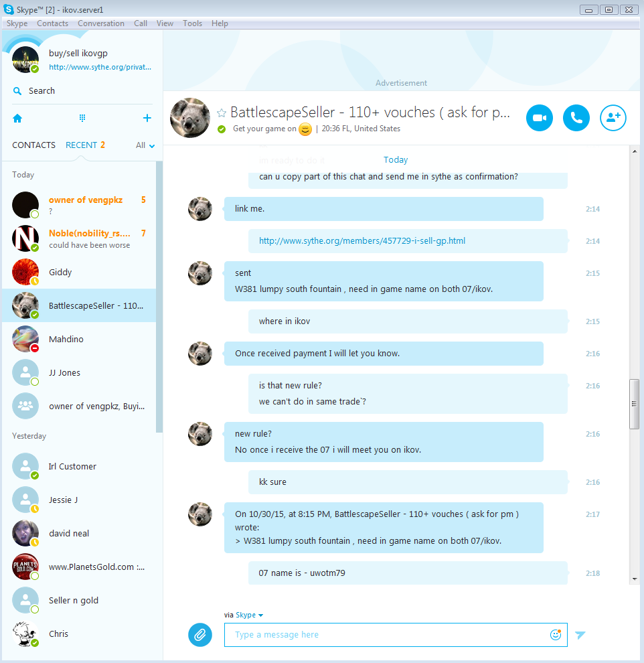Click the Type a message here field

[x=386, y=634]
